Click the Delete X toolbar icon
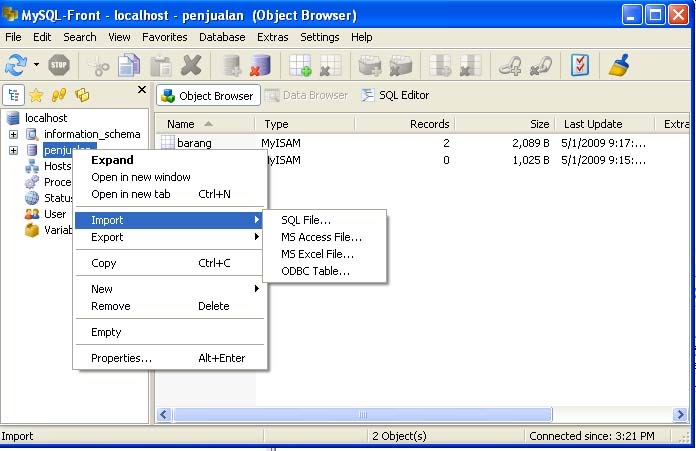Viewport: 696px width, 451px height. pyautogui.click(x=191, y=65)
